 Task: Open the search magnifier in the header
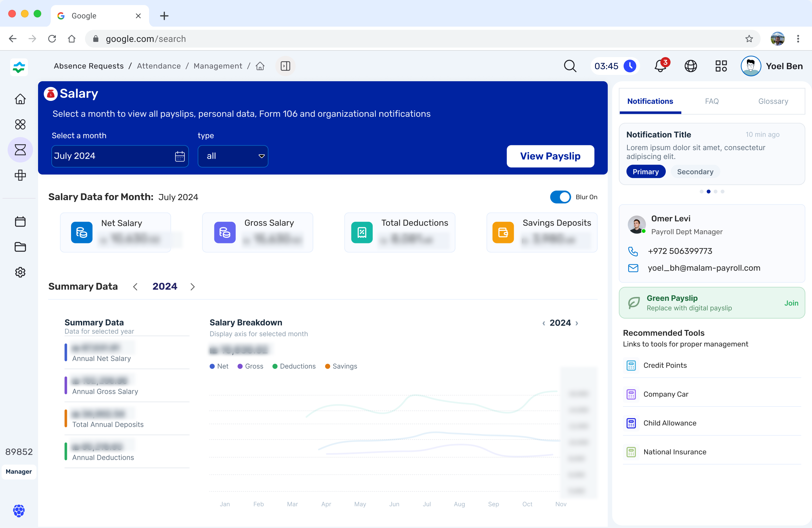(570, 66)
